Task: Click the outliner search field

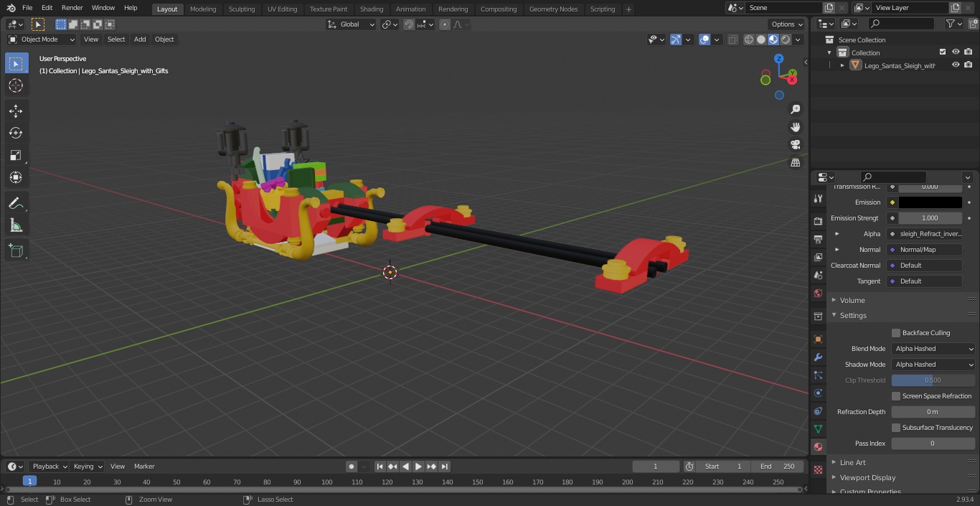Action: 901,24
